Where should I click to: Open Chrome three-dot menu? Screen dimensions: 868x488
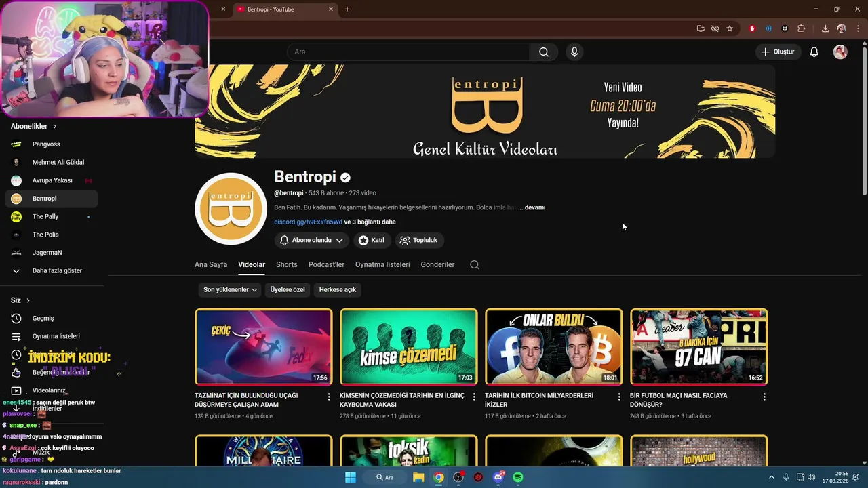857,28
